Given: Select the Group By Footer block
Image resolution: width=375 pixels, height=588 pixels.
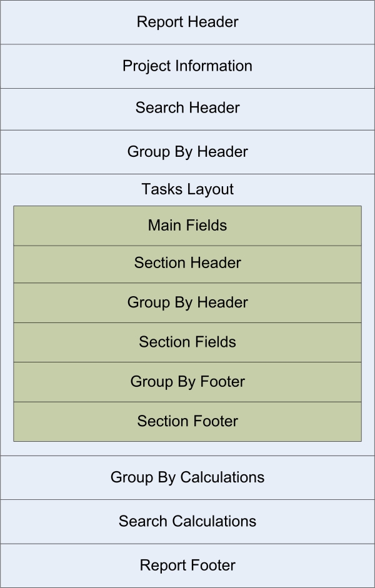Looking at the screenshot, I should (x=187, y=382).
